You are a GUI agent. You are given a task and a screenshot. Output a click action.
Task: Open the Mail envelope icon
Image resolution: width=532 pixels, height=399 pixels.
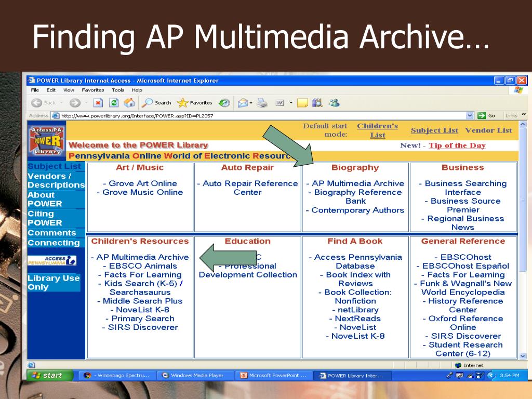[242, 103]
